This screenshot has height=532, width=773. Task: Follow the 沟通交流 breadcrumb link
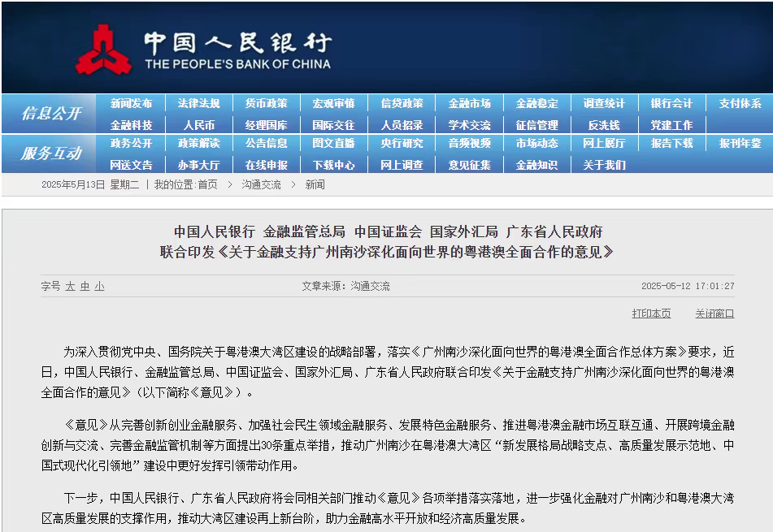[261, 184]
